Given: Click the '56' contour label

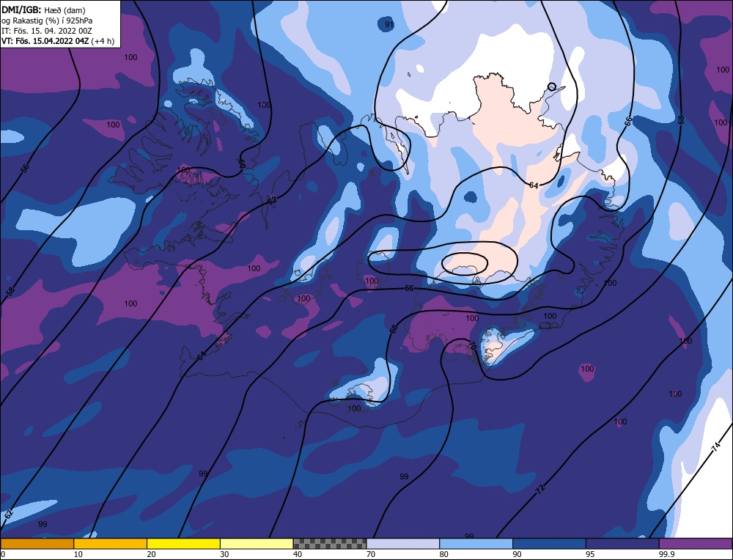Looking at the screenshot, I should coord(24,169).
